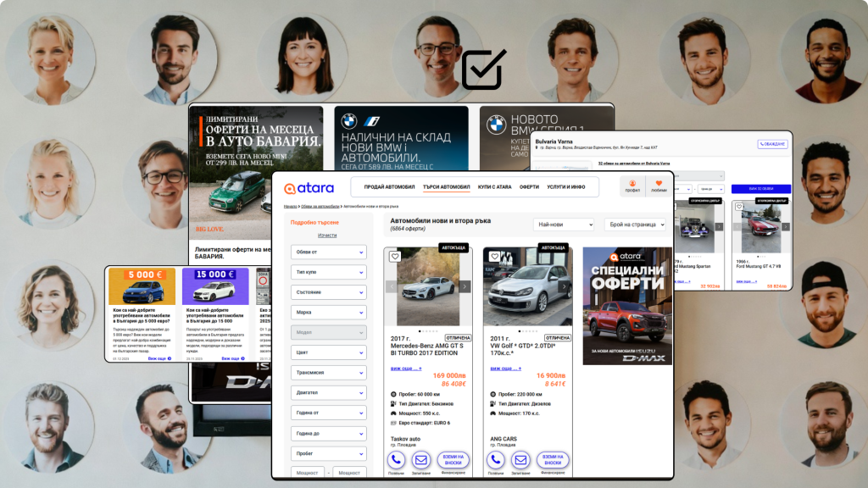Go to Обяви за автомобили breadcrumb
This screenshot has width=868, height=488.
(320, 207)
